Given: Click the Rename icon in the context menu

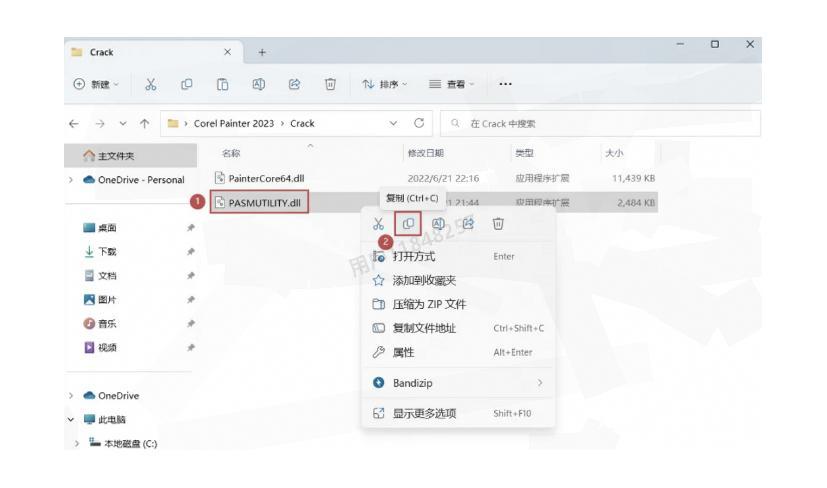Looking at the screenshot, I should pyautogui.click(x=438, y=224).
